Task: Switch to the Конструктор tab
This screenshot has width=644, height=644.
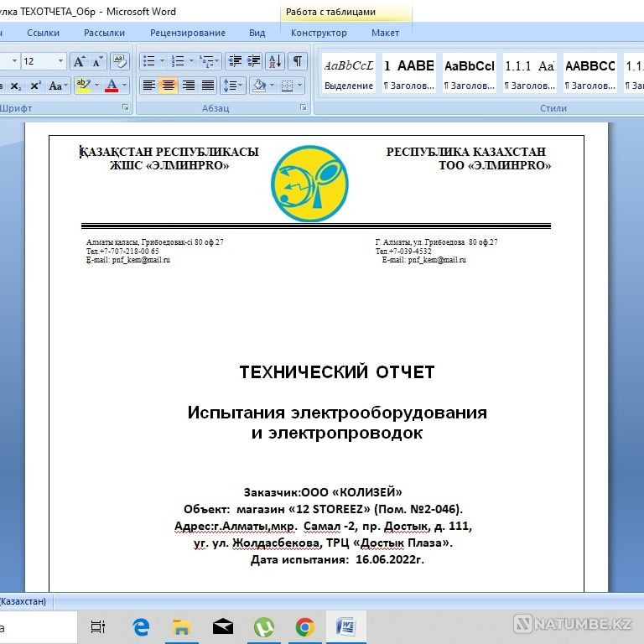Action: (319, 33)
